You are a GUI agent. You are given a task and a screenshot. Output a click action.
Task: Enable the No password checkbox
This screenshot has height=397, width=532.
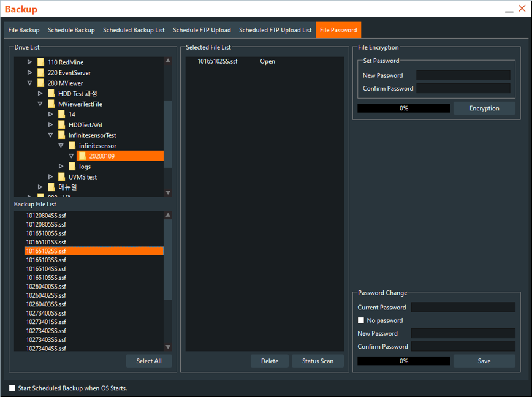pyautogui.click(x=361, y=320)
